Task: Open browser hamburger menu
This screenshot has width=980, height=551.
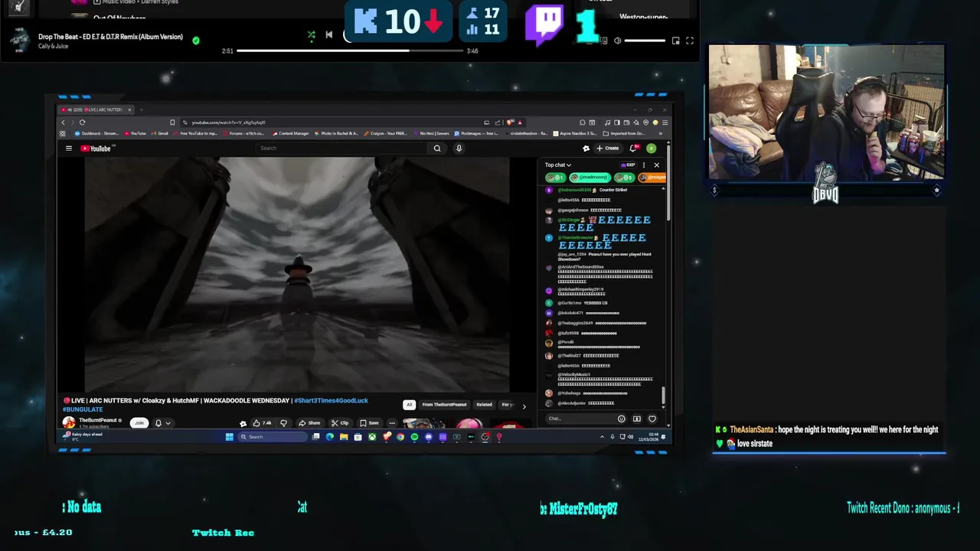Action: click(665, 122)
